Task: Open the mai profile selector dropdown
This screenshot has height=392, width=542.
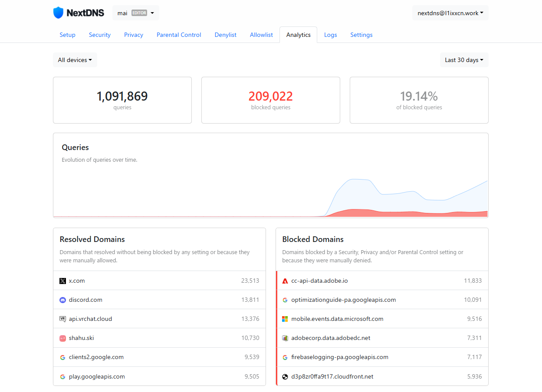Action: (135, 13)
